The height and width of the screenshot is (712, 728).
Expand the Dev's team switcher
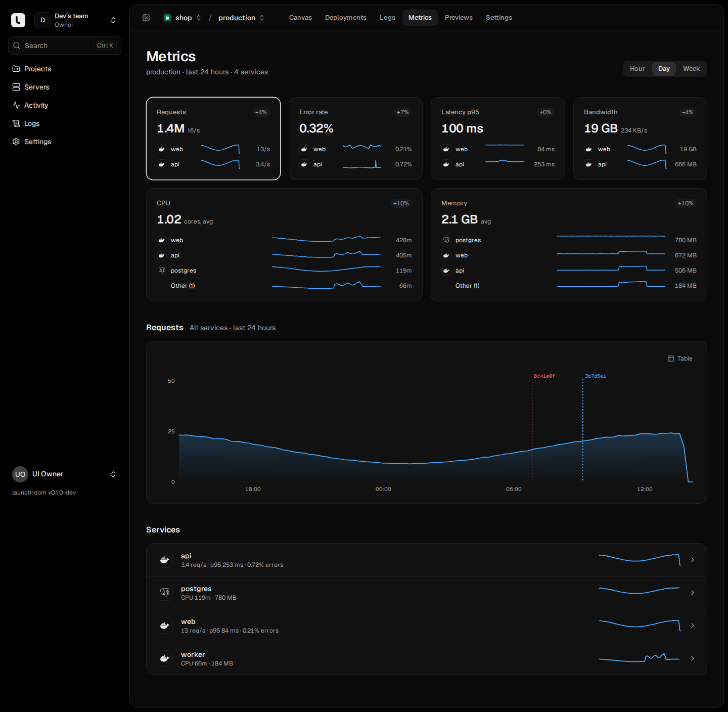click(x=113, y=20)
